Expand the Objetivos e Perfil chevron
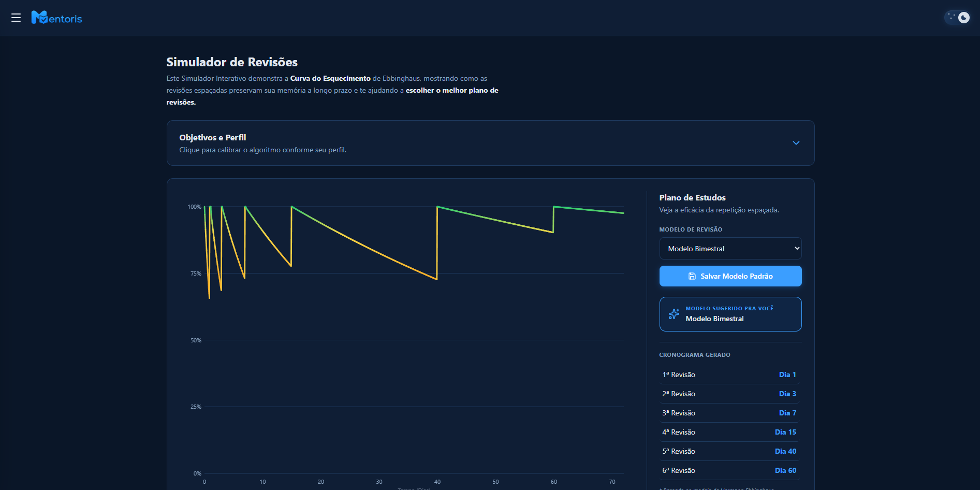Screen dimensions: 980x490 (x=796, y=143)
